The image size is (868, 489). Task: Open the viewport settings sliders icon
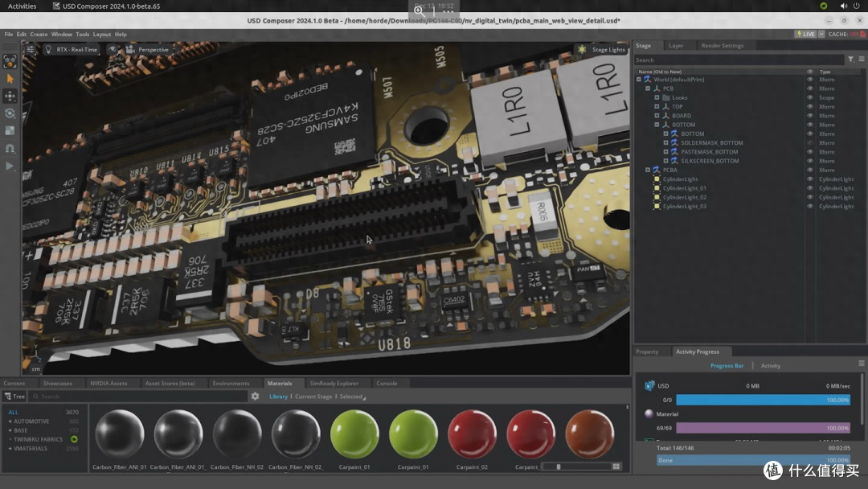point(31,49)
